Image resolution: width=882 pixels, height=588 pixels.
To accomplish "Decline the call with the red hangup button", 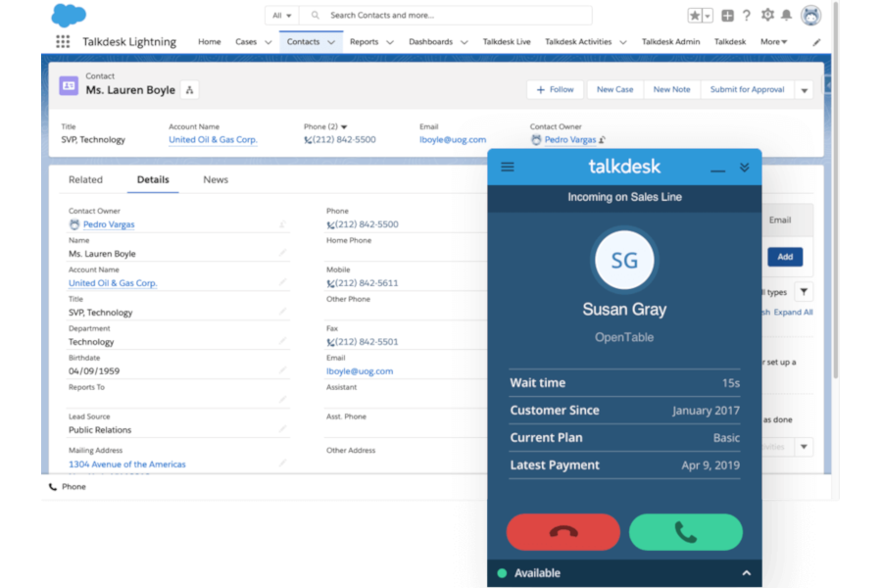I will [563, 532].
